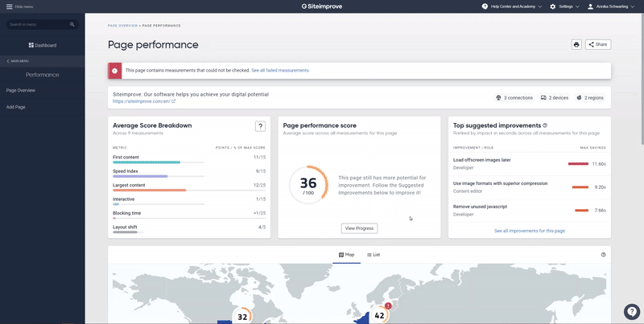644x324 pixels.
Task: Click the external link icon beside URL
Action: 173,101
